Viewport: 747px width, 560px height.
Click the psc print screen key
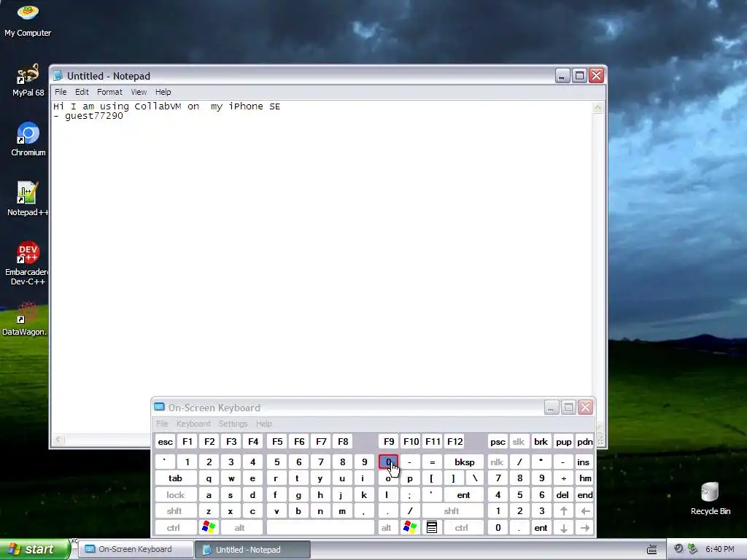coord(498,441)
